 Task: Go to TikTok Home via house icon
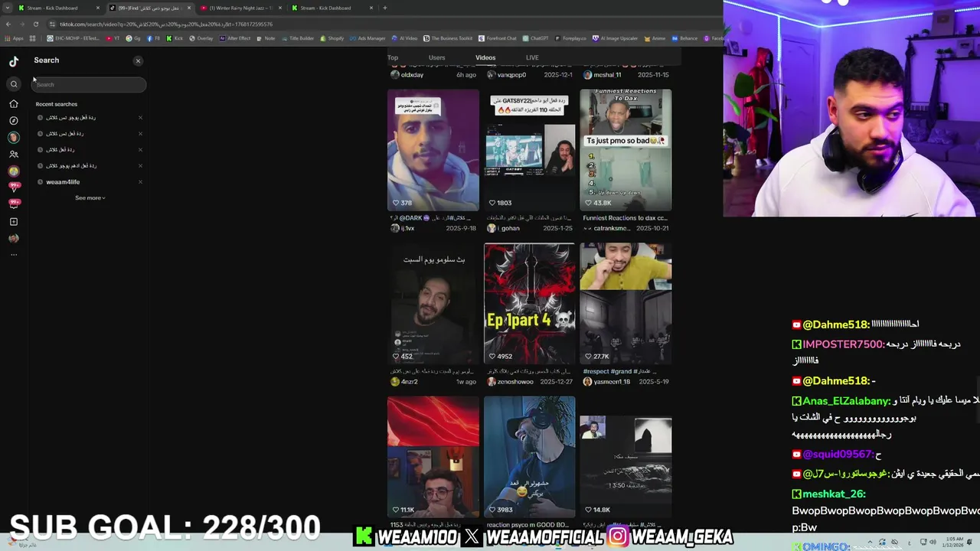pyautogui.click(x=14, y=104)
